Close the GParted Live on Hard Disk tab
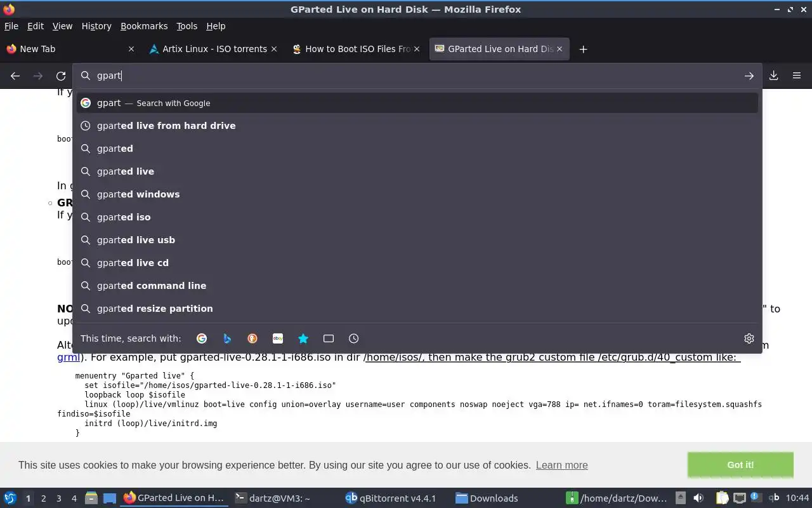 tap(560, 49)
